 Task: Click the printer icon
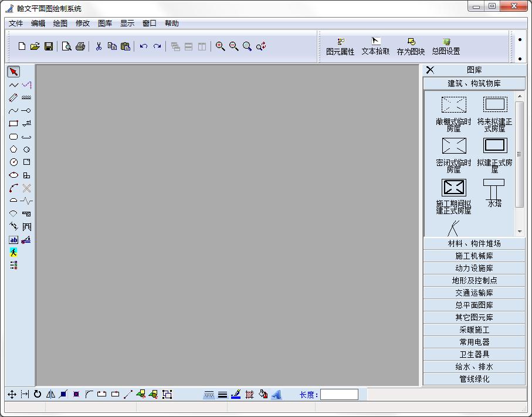tap(80, 46)
